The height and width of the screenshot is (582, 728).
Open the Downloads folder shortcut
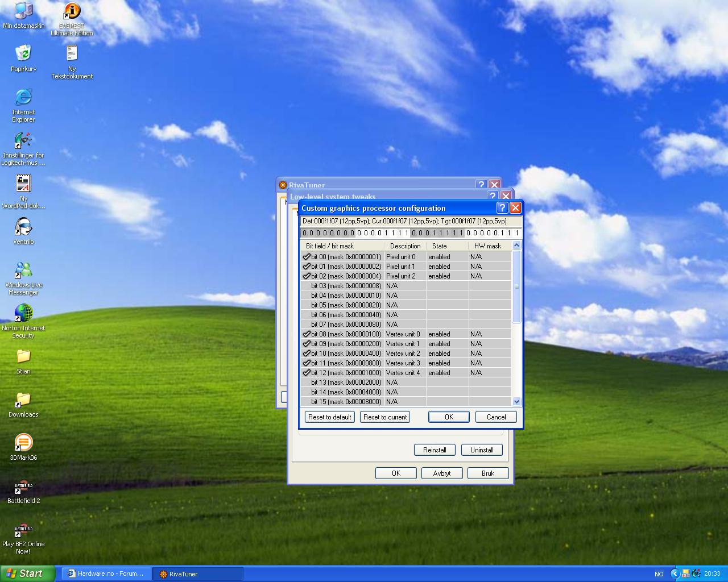pos(23,405)
